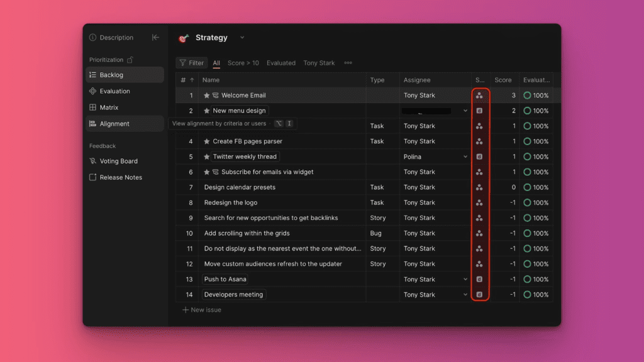
Task: Toggle star on Create FB pages parser
Action: pos(207,141)
